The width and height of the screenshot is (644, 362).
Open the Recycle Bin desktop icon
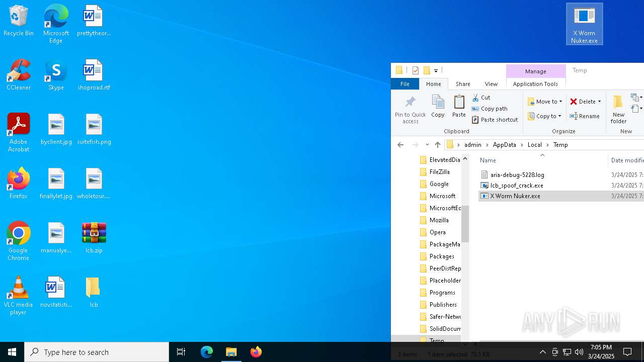tap(19, 21)
